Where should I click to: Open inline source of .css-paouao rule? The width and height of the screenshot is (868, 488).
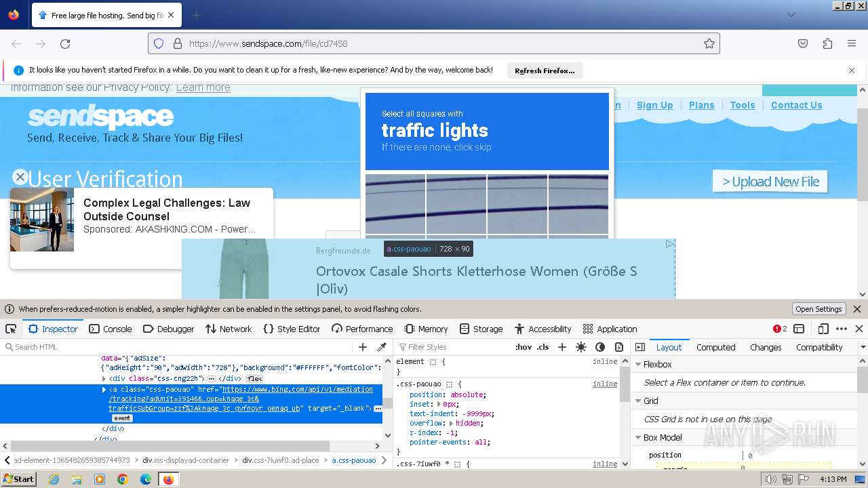(605, 384)
